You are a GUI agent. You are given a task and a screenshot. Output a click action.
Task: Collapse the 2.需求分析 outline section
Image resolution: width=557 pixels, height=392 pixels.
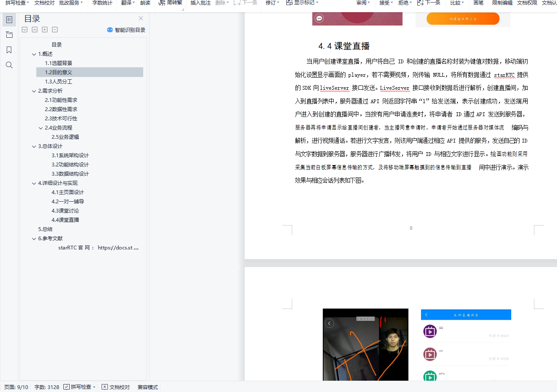point(34,91)
